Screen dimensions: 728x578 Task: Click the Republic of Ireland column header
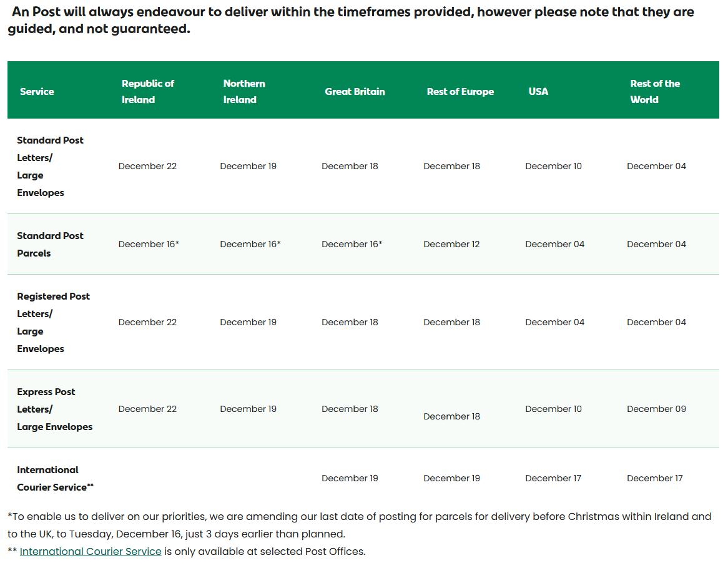(148, 92)
